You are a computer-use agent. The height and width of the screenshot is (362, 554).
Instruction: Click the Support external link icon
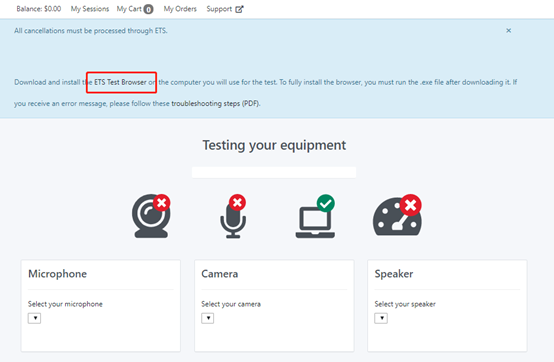239,9
